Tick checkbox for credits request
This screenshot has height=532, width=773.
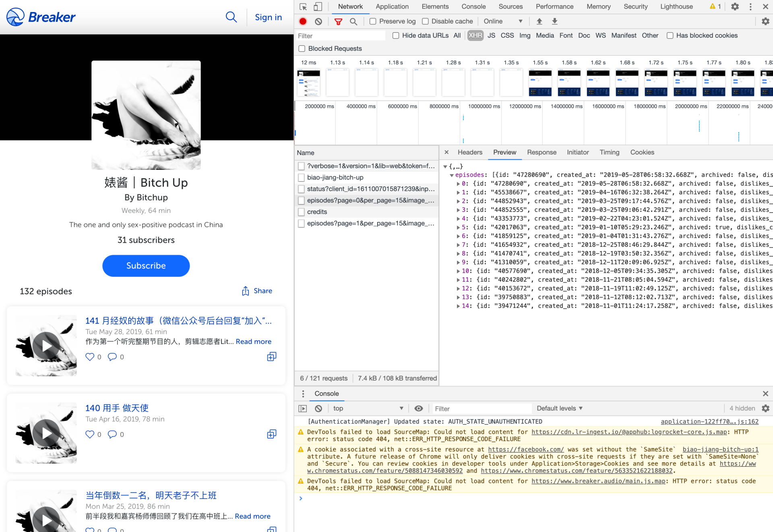tap(301, 212)
